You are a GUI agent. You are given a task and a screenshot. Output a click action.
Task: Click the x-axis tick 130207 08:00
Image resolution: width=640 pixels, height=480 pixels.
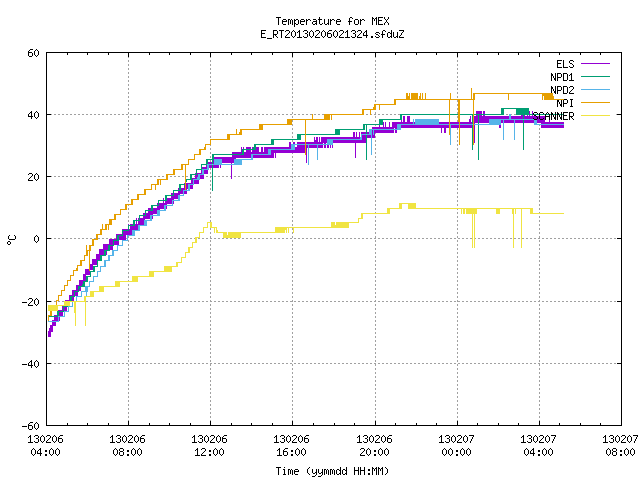coord(620,446)
